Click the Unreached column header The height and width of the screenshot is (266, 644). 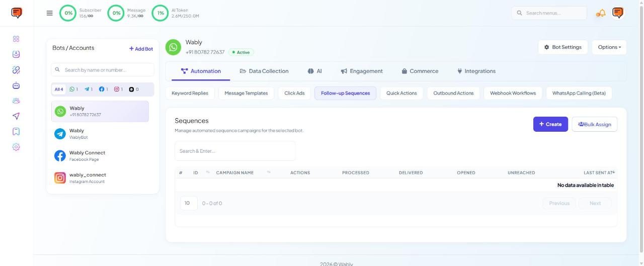point(521,172)
